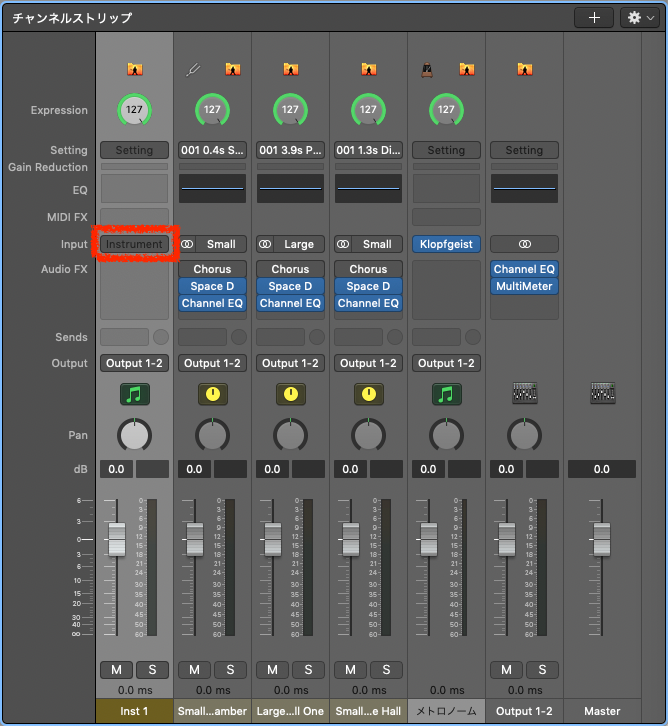Viewport: 668px width, 726px height.
Task: Mute the Inst 1 channel
Action: point(117,670)
